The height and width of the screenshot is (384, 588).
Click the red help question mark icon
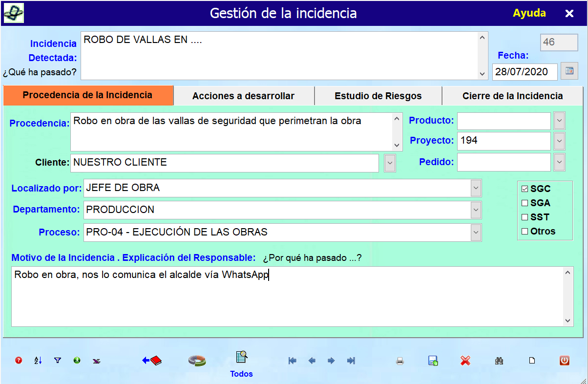19,361
